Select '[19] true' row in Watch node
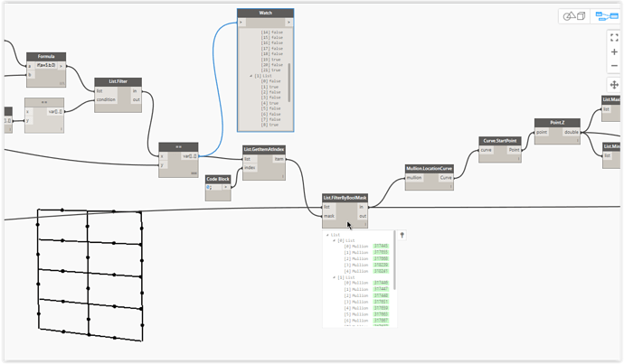The width and height of the screenshot is (624, 364). (271, 60)
